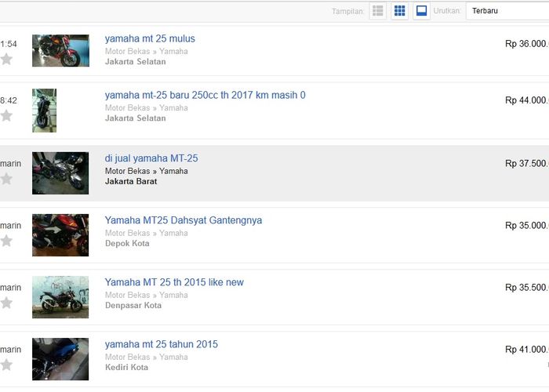Image resolution: width=549 pixels, height=392 pixels.
Task: Click 'Jakarta Selatan' under 'mt-25 baru 250cc'
Action: pyautogui.click(x=136, y=118)
